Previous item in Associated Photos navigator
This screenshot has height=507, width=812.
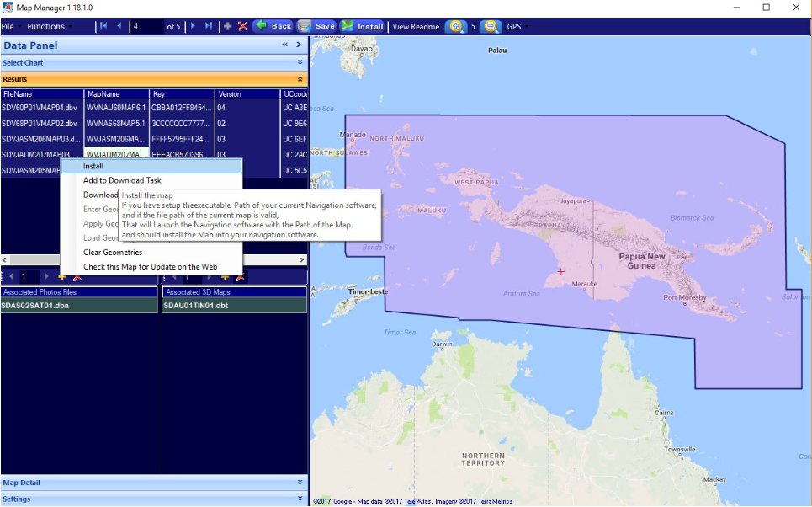pyautogui.click(x=12, y=277)
